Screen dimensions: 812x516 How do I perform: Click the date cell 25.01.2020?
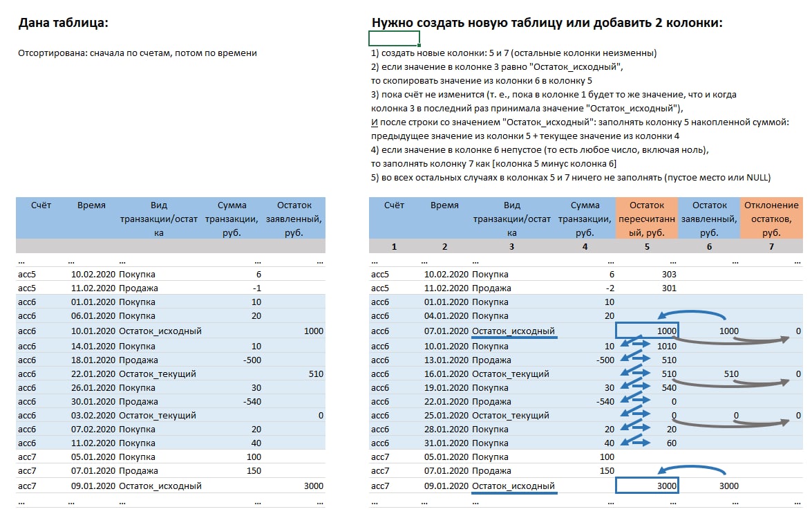(446, 416)
